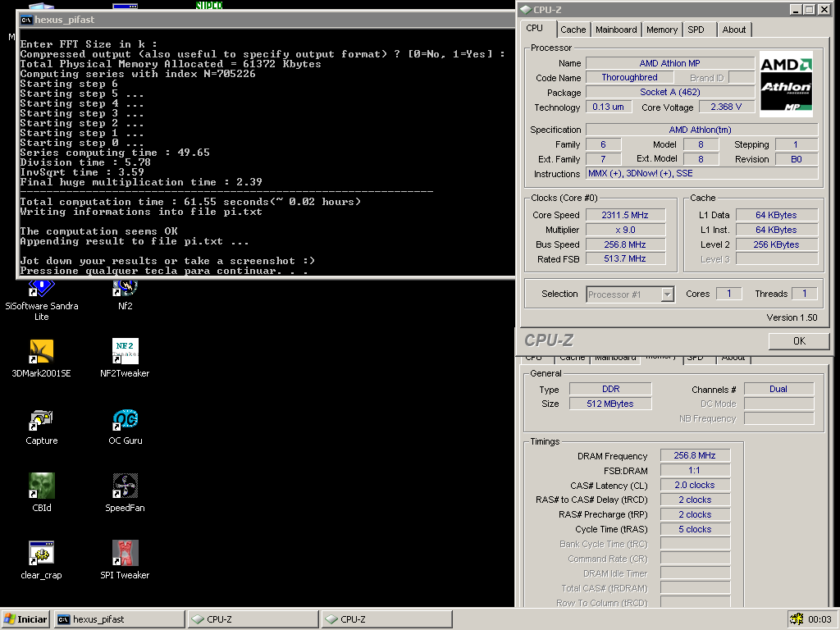Open the Mainboard tab in CPU-Z
840x630 pixels.
(x=616, y=30)
